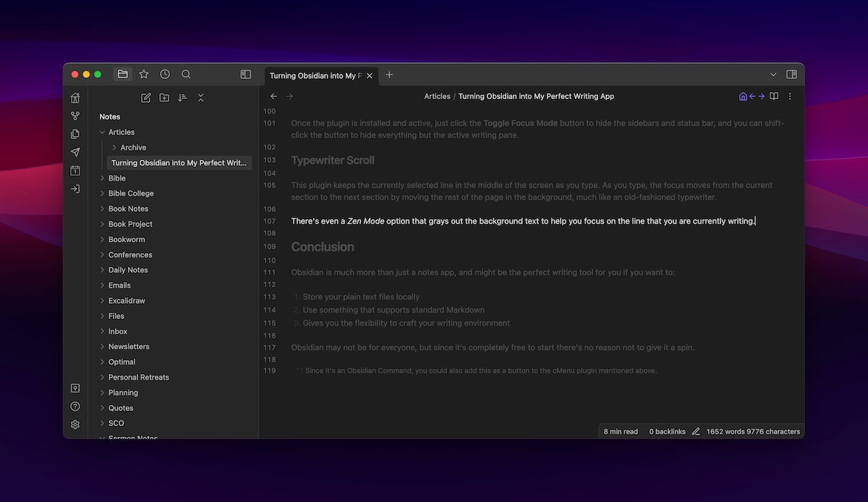Click the Articles breadcrumb link
Viewport: 868px width, 502px height.
click(x=437, y=96)
